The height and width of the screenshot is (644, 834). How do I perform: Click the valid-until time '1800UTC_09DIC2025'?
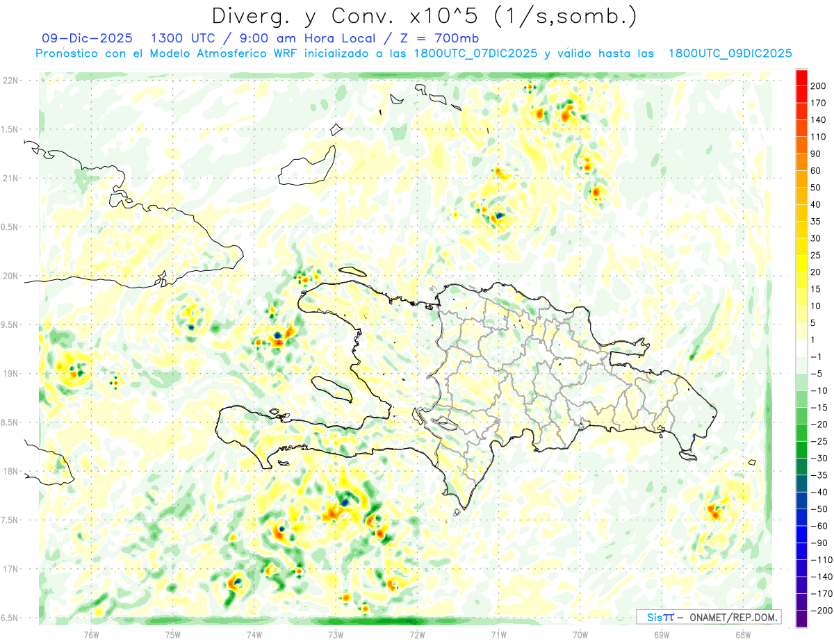730,53
